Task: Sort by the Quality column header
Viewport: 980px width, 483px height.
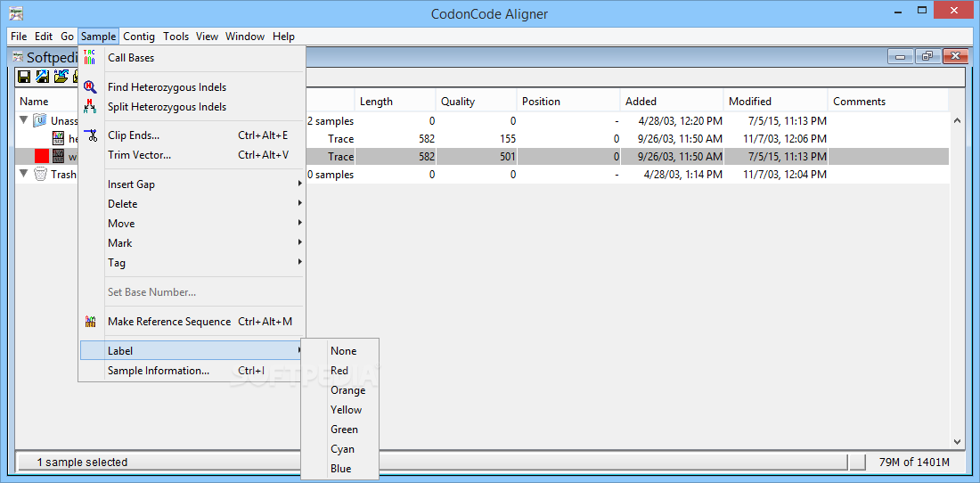Action: tap(477, 102)
